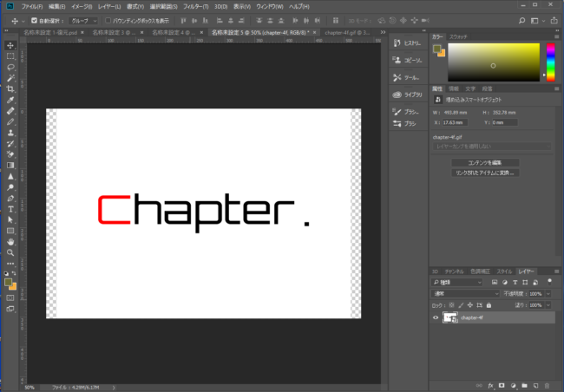This screenshot has height=392, width=564.
Task: Select the Clone Stamp tool
Action: [x=10, y=133]
